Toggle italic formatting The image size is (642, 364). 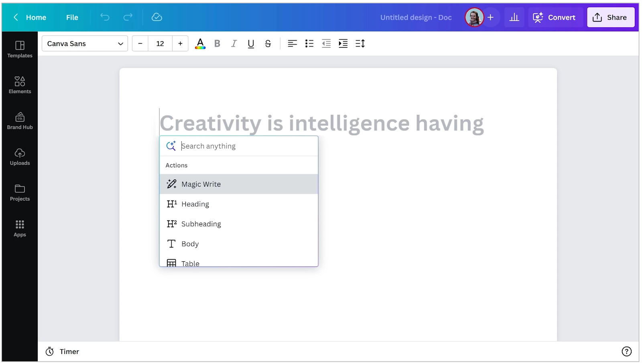coord(234,43)
